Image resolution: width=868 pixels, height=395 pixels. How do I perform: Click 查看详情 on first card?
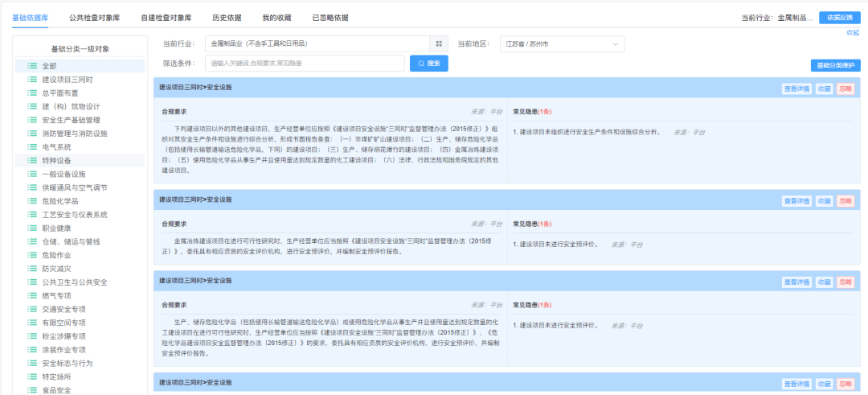tap(796, 88)
